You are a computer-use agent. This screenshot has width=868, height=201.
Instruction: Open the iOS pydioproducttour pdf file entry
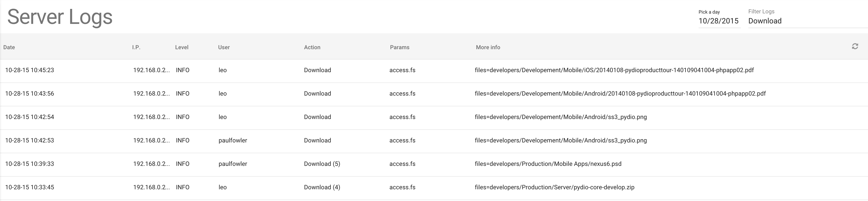tap(614, 70)
